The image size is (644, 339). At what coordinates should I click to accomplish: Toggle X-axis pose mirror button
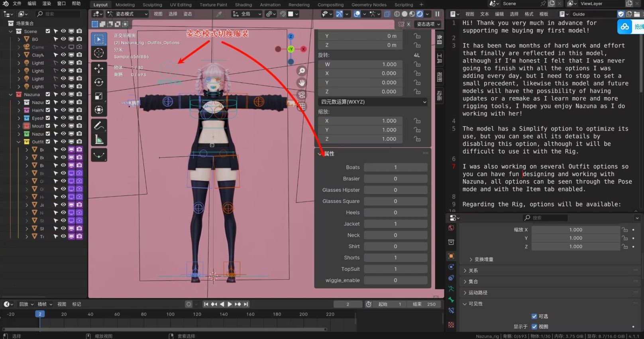[x=408, y=24]
